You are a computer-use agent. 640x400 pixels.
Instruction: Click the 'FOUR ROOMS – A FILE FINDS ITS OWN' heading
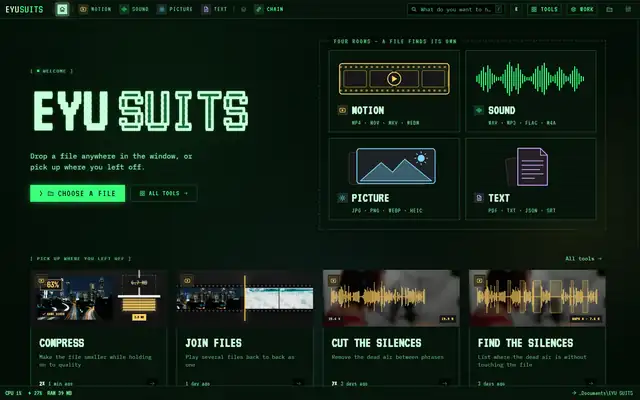click(395, 41)
